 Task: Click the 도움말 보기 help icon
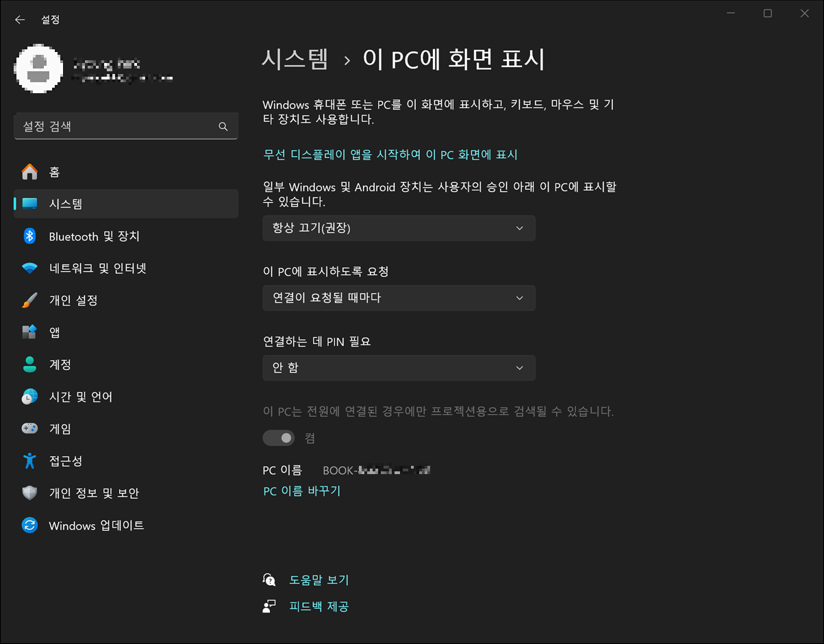pos(269,580)
